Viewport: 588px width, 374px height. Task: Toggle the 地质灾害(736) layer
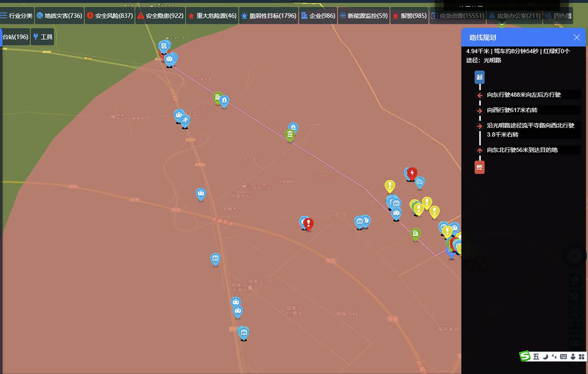pos(59,16)
